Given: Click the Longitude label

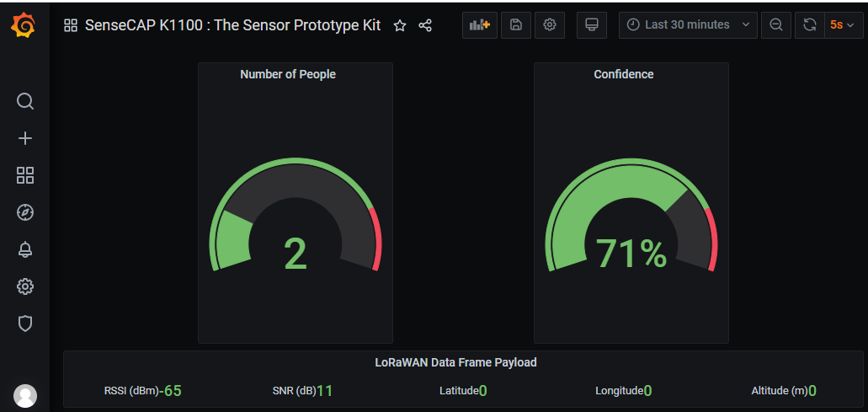Looking at the screenshot, I should 620,391.
